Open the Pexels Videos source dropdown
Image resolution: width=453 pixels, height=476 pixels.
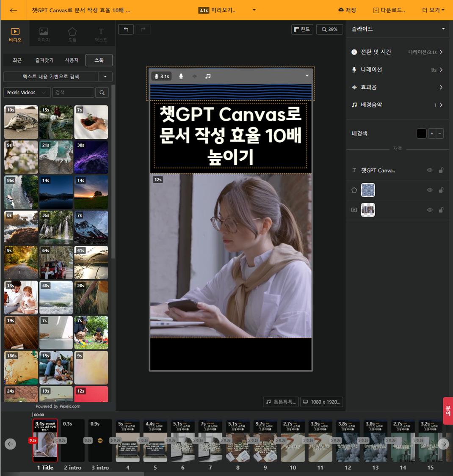tap(27, 92)
